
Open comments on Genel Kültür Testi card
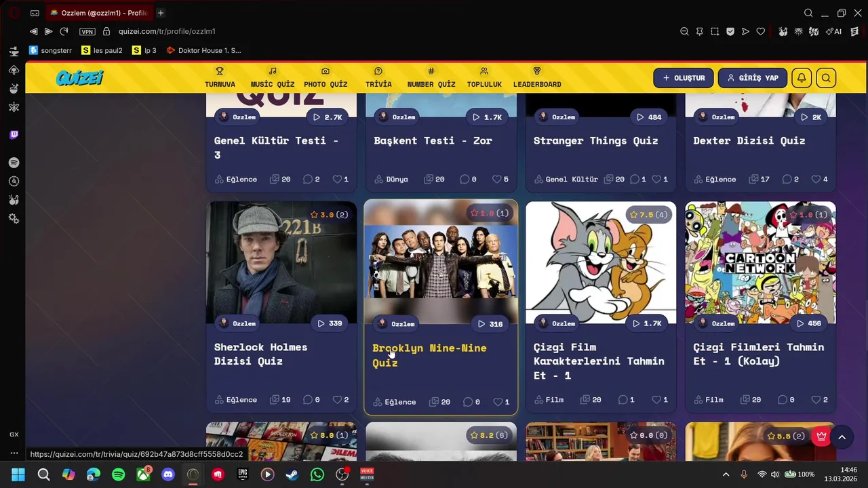308,179
